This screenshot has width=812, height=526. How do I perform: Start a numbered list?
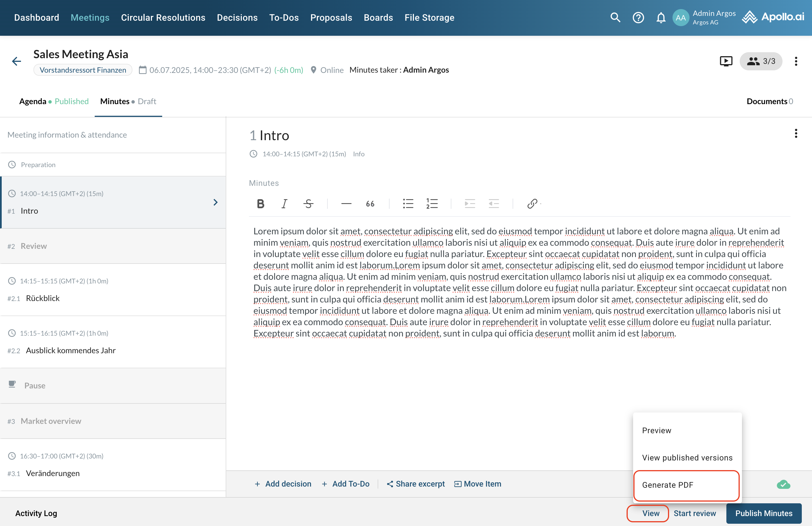[x=432, y=204]
